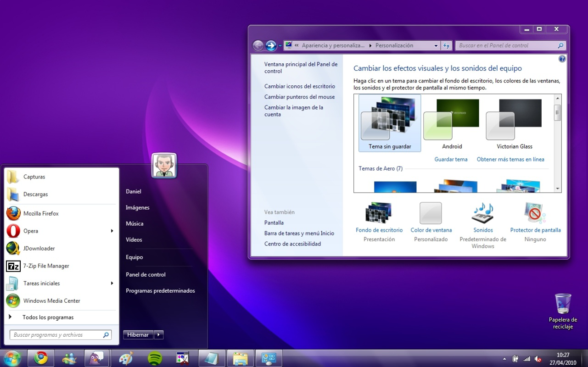This screenshot has width=588, height=367.
Task: Open Google Chrome from the taskbar
Action: pos(41,358)
